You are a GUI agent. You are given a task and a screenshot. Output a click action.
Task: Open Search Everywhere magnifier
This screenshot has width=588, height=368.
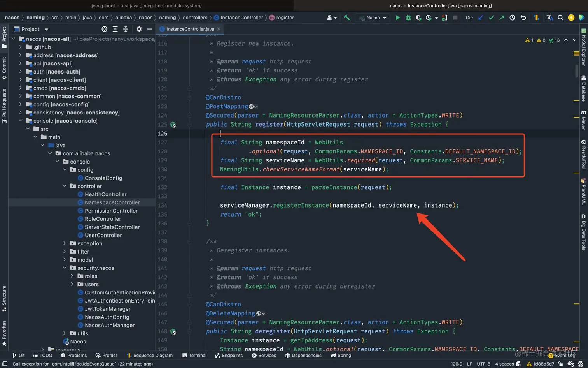(x=560, y=18)
